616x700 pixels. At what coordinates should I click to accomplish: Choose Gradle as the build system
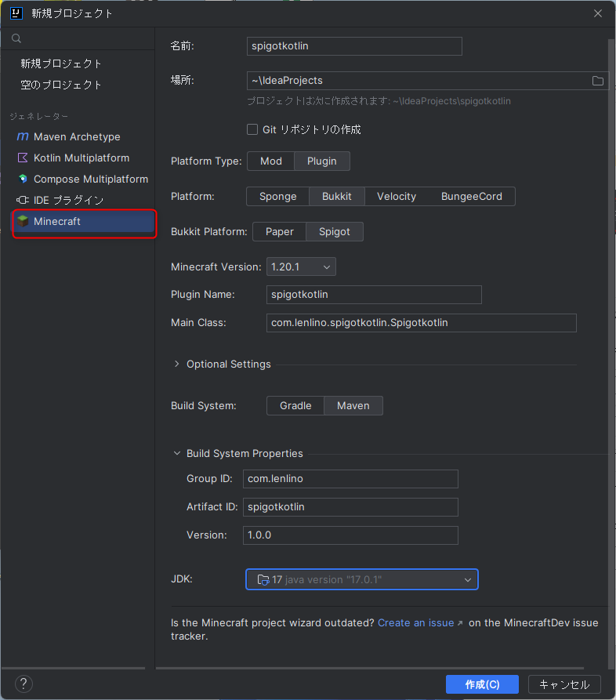click(x=295, y=406)
